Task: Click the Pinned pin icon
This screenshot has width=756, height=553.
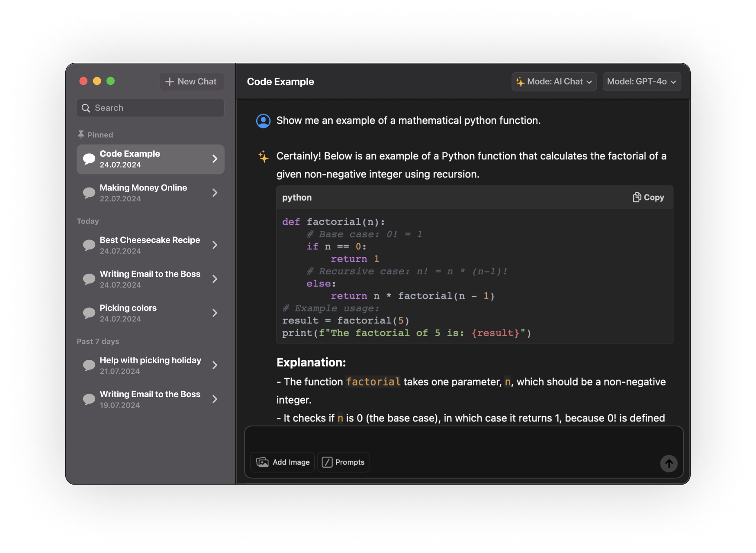Action: point(81,135)
